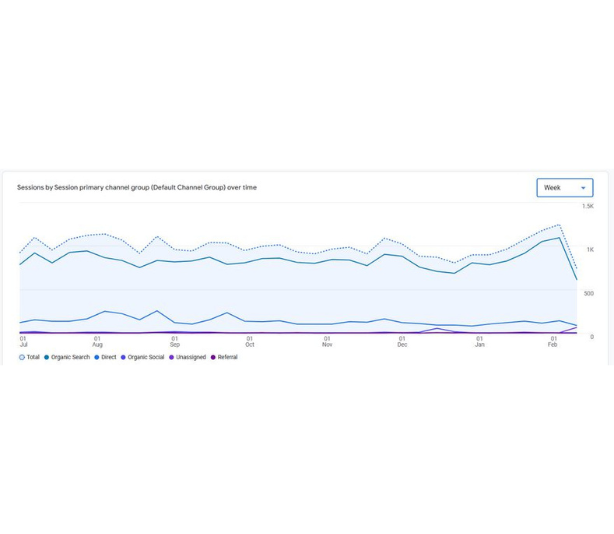Open the Week granularity dropdown
The height and width of the screenshot is (534, 614).
[x=564, y=188]
